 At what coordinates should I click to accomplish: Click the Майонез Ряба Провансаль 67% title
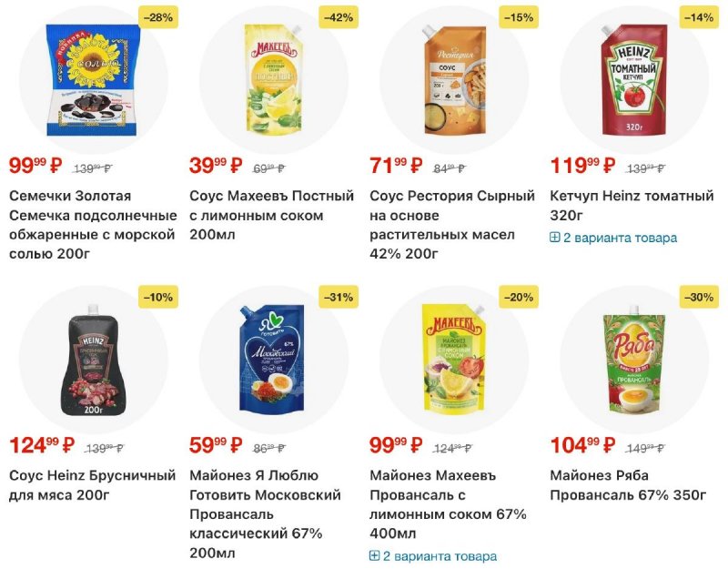point(628,485)
